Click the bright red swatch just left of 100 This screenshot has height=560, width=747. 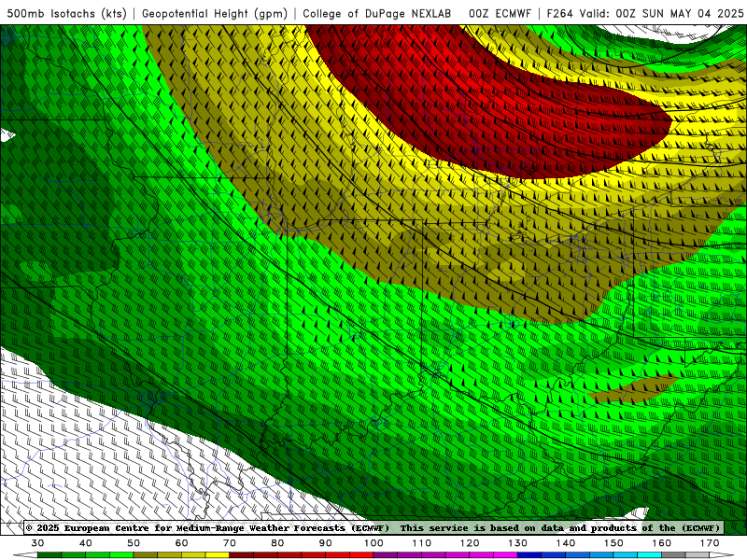[x=361, y=555]
